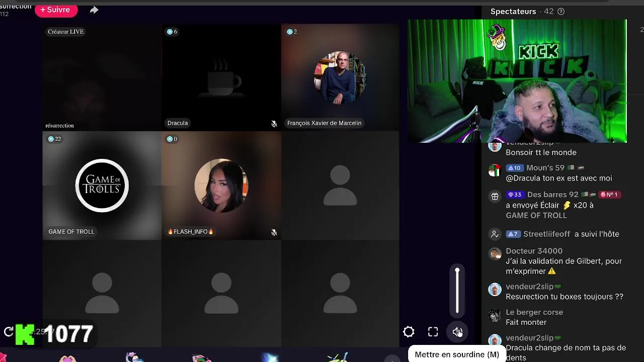Click the level 33 badge by Des barres 92
644x362 pixels.
515,195
